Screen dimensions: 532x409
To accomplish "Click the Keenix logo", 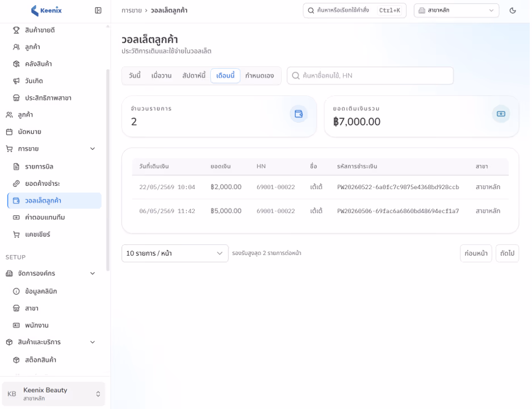I will (47, 11).
